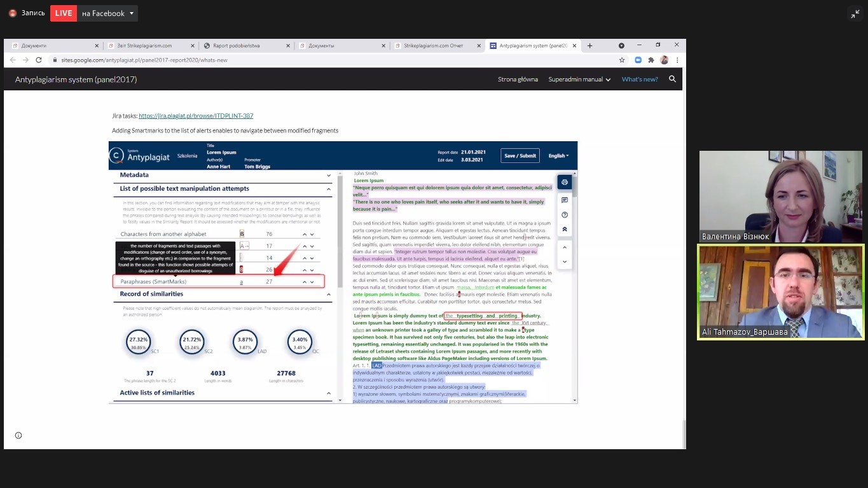
Task: Click the Save / Submit button
Action: point(520,155)
